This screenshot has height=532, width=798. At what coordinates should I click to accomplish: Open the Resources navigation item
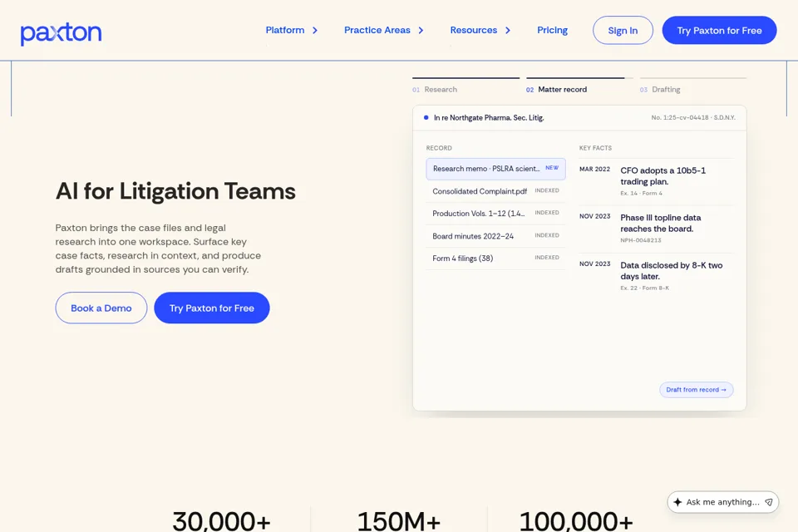click(x=473, y=30)
